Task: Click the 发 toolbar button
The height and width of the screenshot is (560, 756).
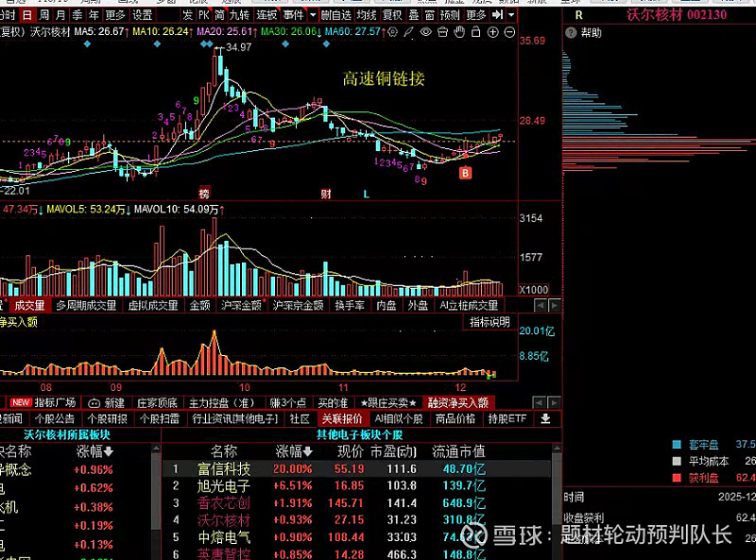Action: [187, 15]
